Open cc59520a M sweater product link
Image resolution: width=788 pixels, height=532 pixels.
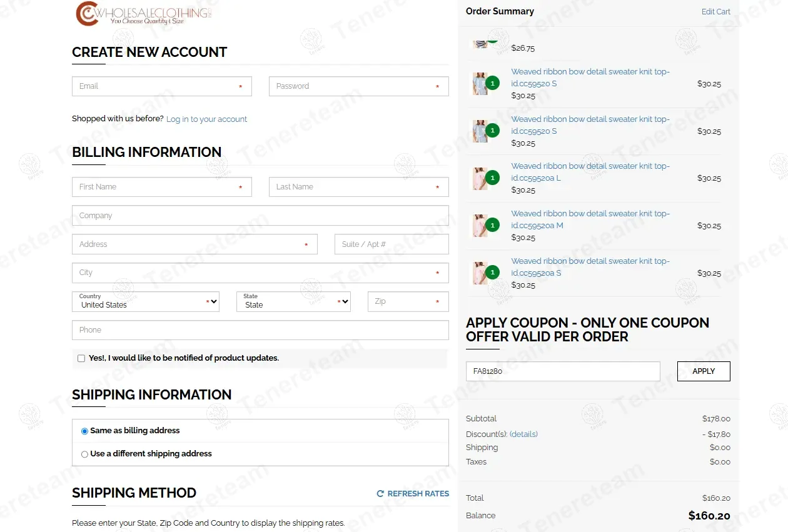(x=590, y=219)
